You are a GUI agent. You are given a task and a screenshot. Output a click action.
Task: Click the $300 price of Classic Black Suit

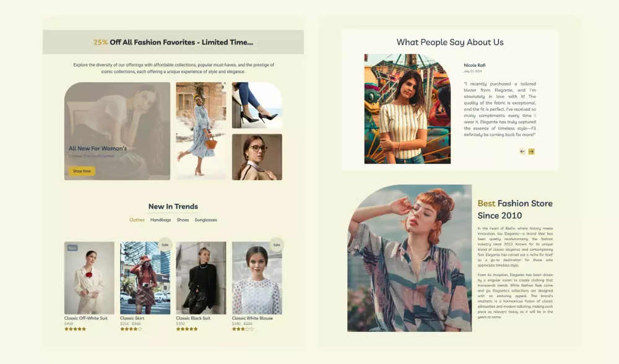point(180,324)
